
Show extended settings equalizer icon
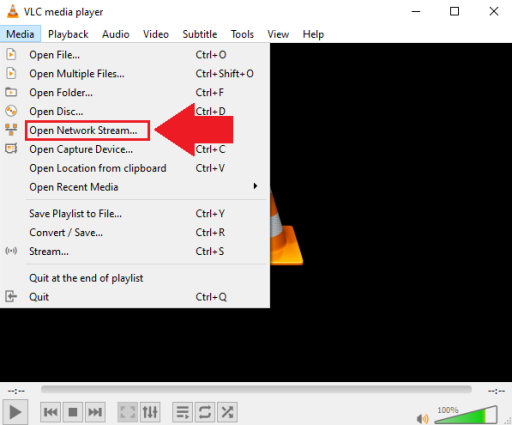(150, 412)
